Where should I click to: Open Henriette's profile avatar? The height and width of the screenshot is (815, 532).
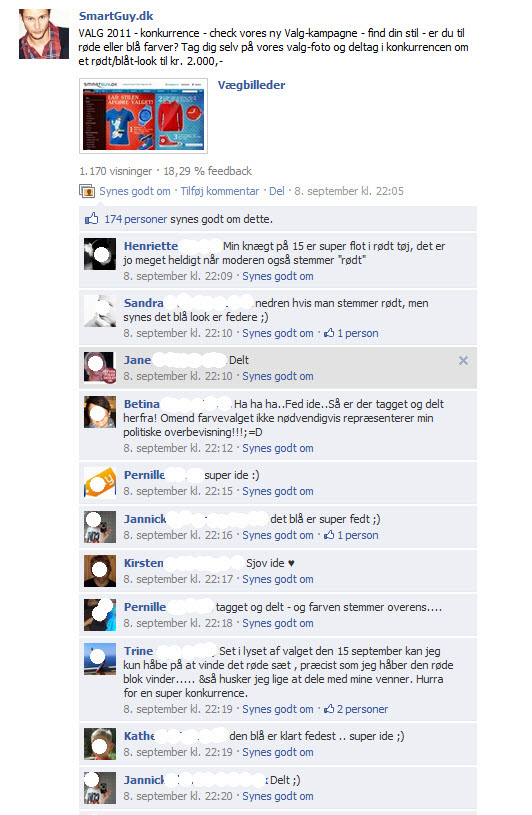[100, 254]
